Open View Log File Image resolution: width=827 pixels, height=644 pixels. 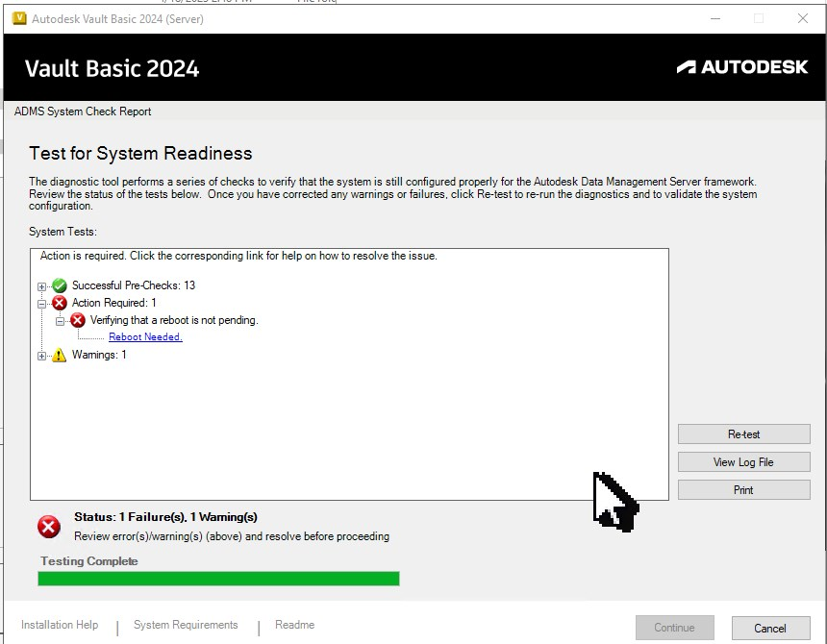point(743,462)
